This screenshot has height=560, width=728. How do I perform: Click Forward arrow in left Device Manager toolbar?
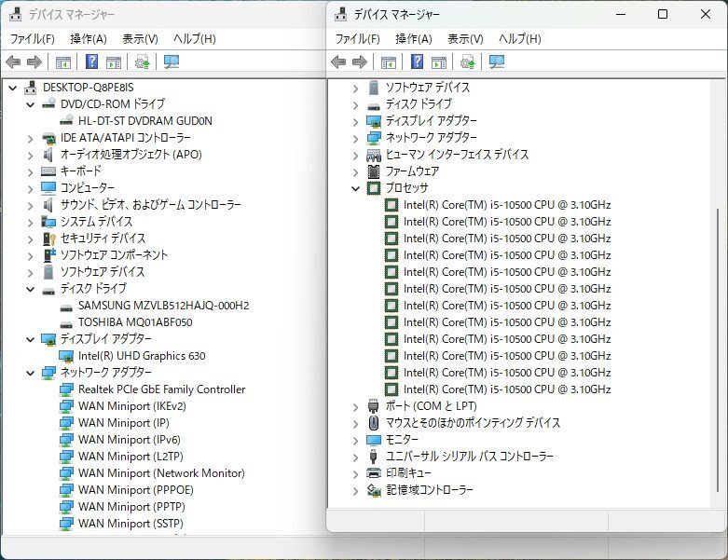(x=34, y=61)
